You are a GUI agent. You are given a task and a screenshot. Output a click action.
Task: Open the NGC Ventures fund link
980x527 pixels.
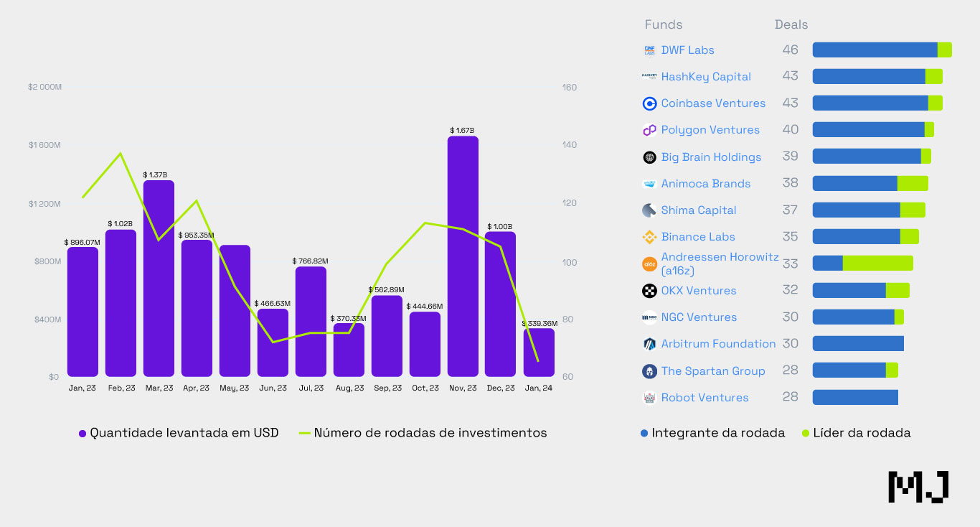coord(699,317)
